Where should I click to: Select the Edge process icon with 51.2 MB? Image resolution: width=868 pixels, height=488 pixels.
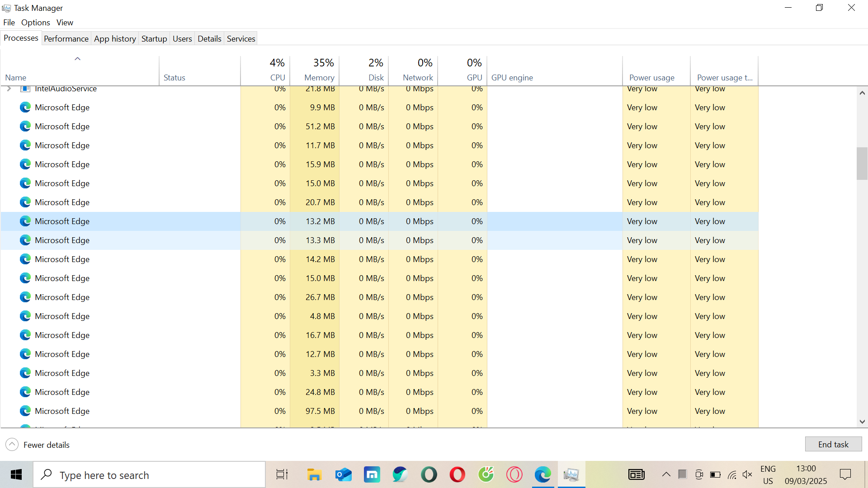25,127
